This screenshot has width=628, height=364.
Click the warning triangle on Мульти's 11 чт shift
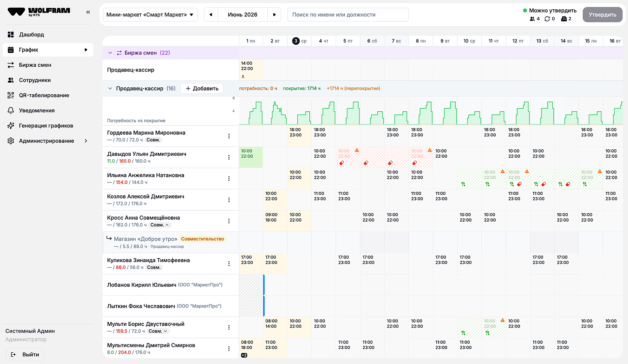click(x=503, y=320)
